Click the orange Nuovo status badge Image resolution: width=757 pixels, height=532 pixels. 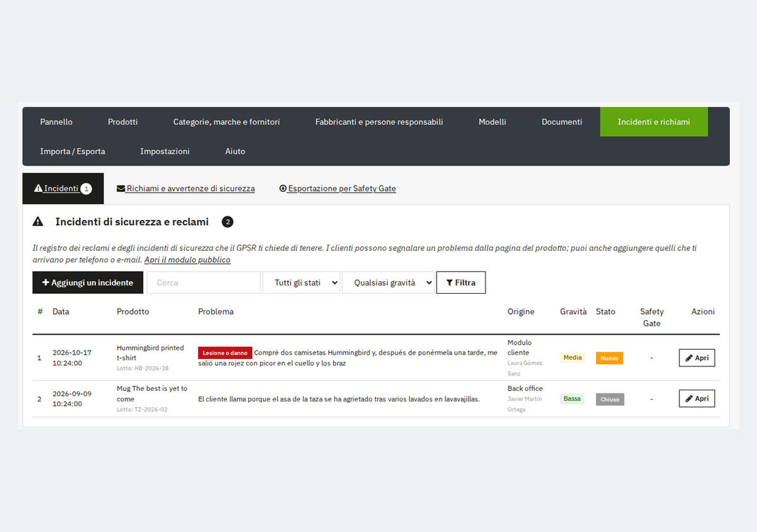(609, 358)
